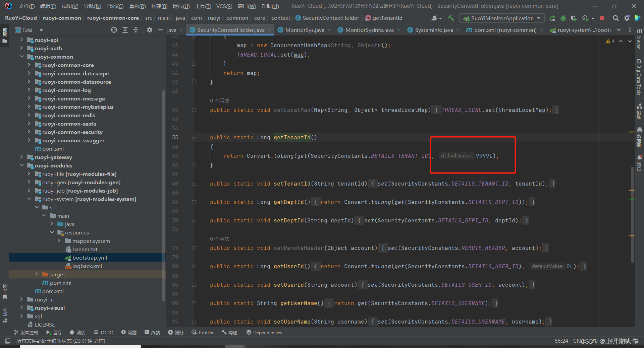Click caret position 55:24 in status bar

point(561,341)
